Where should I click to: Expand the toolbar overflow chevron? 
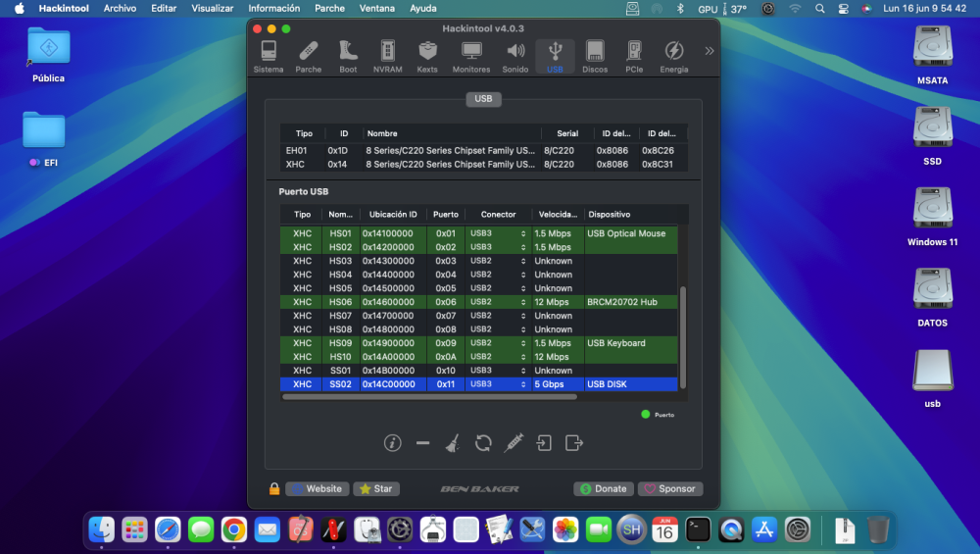(710, 51)
